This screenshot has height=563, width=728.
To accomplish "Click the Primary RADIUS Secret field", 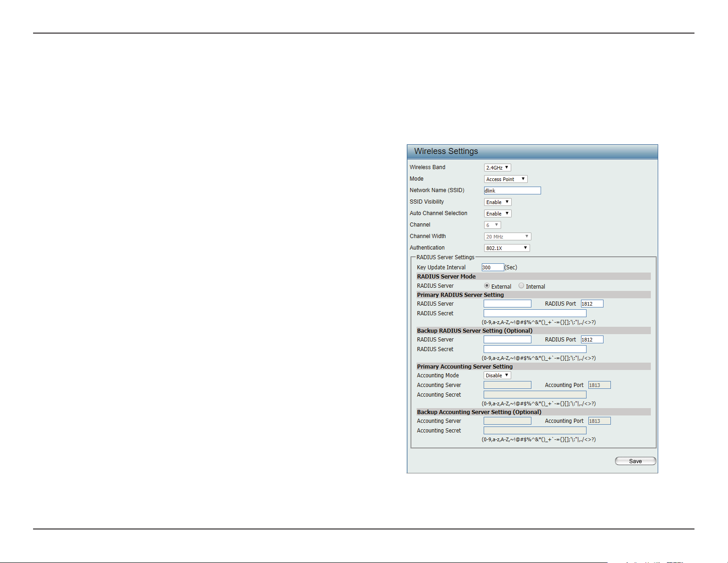I will point(535,313).
